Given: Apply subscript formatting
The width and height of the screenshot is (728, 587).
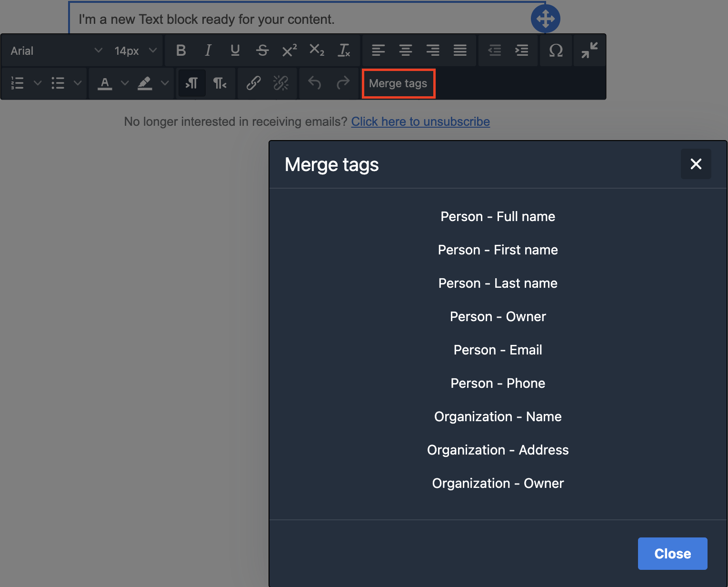Looking at the screenshot, I should (317, 51).
